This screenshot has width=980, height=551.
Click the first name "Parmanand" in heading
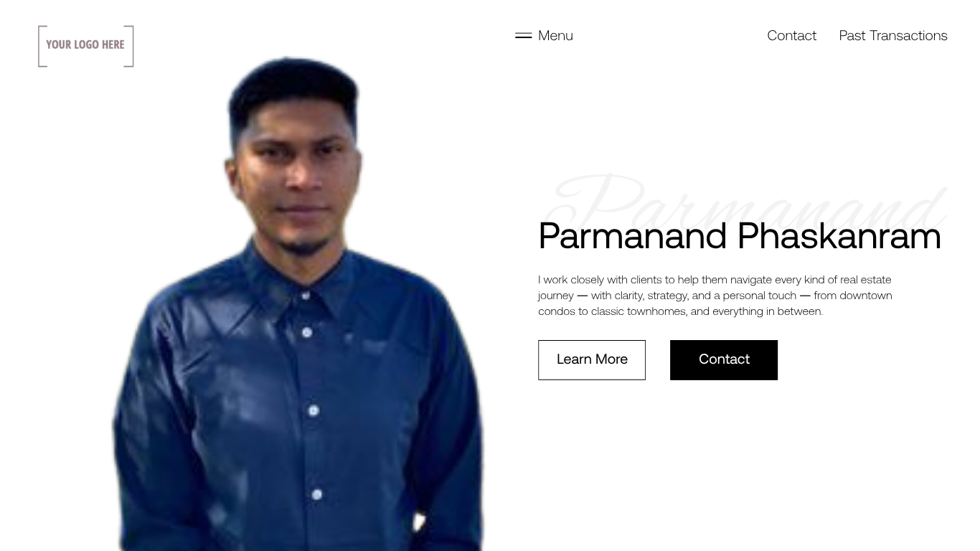(633, 236)
